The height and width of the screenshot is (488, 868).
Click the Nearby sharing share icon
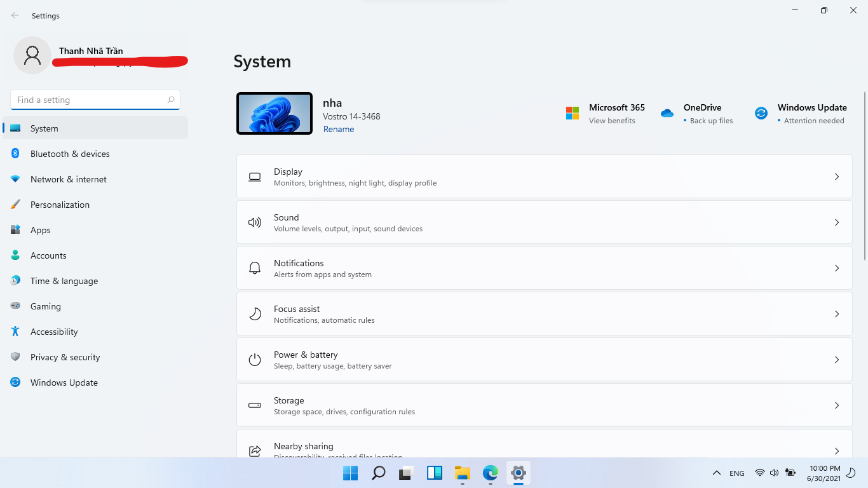tap(255, 451)
